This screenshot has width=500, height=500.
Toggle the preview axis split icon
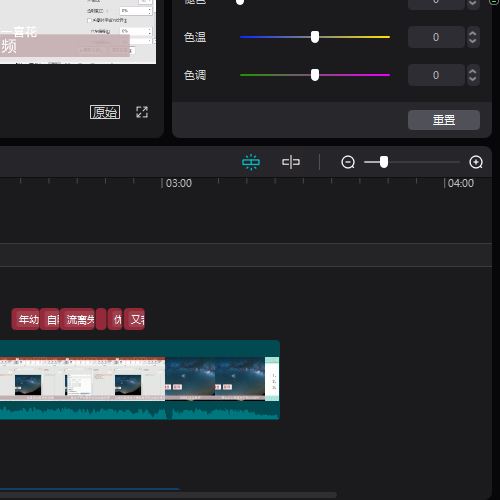[291, 162]
